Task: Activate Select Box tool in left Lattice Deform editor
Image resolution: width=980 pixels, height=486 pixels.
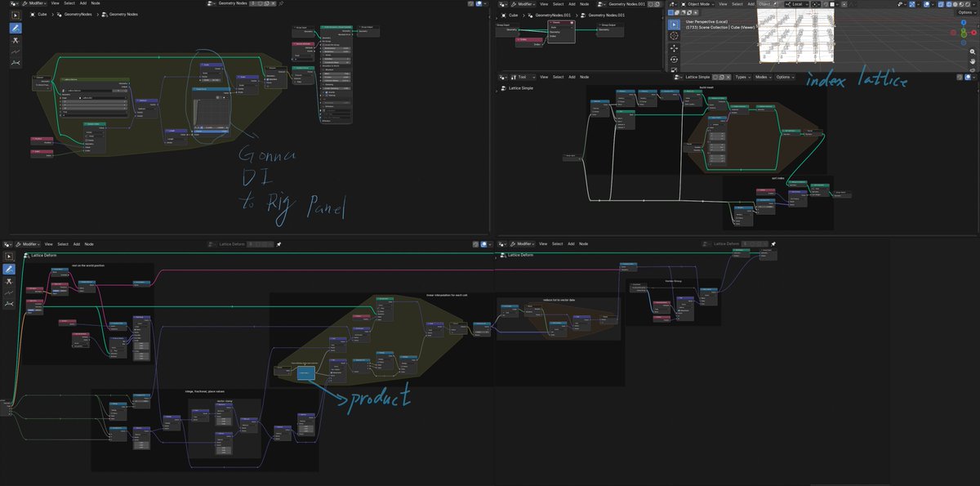Action: (x=9, y=256)
